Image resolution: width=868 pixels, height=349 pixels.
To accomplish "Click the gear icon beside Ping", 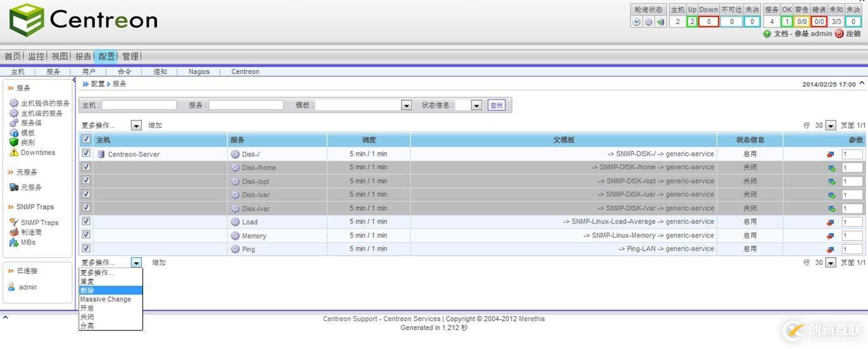I will 235,250.
